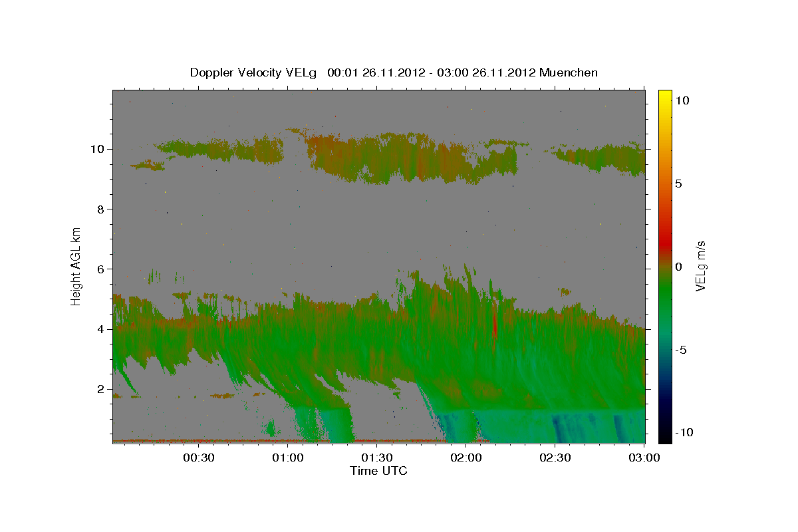Click the red updraft streak near 02:10
Viewport: 798px width, 532px height.
coord(494,323)
